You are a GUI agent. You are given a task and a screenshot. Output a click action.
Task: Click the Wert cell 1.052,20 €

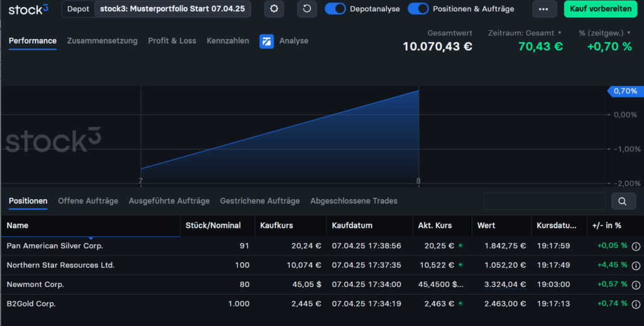[505, 265]
